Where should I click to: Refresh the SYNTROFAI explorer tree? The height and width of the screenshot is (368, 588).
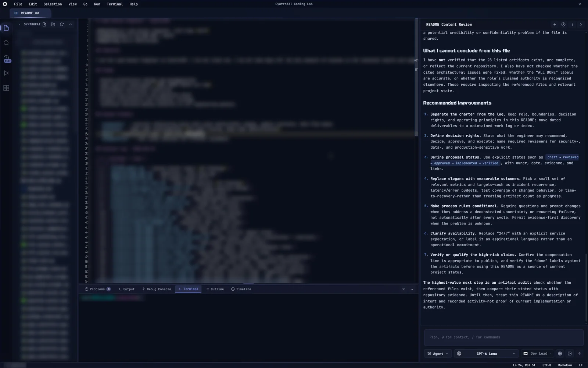click(62, 24)
